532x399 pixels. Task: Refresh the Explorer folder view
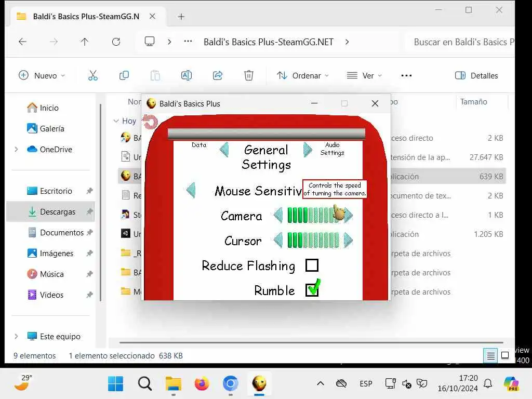116,42
